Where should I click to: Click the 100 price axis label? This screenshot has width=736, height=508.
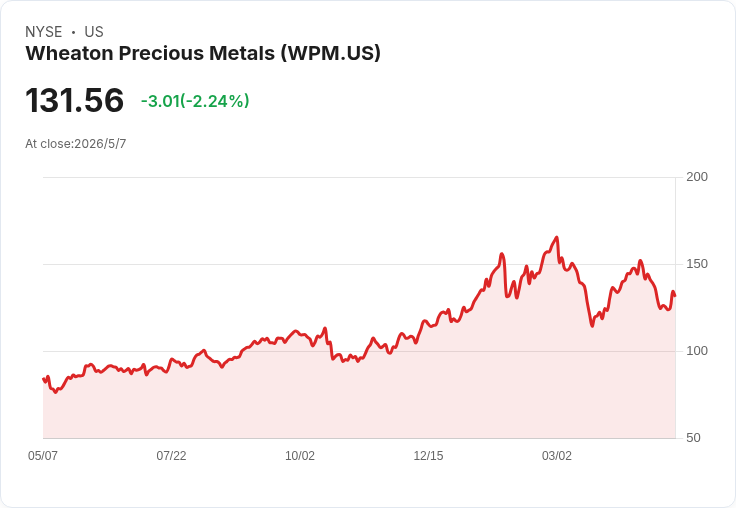(697, 351)
